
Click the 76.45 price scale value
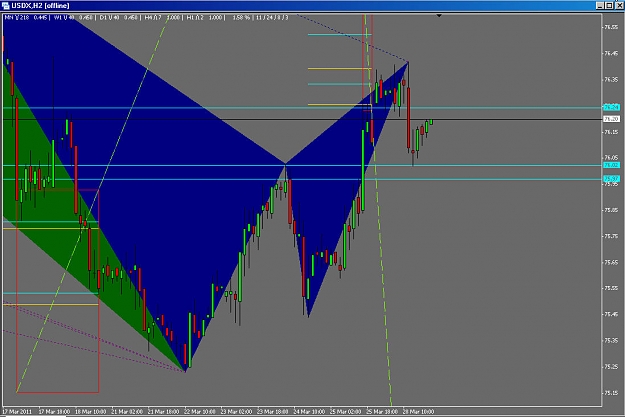point(611,53)
